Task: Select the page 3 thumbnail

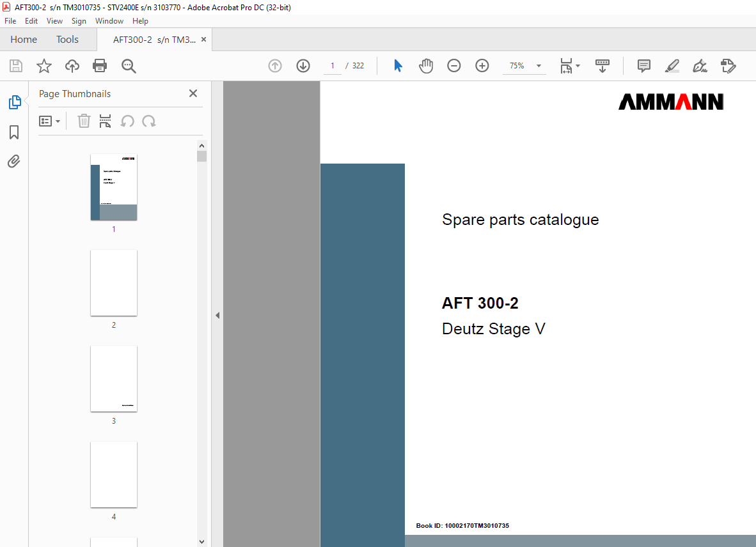Action: tap(114, 378)
